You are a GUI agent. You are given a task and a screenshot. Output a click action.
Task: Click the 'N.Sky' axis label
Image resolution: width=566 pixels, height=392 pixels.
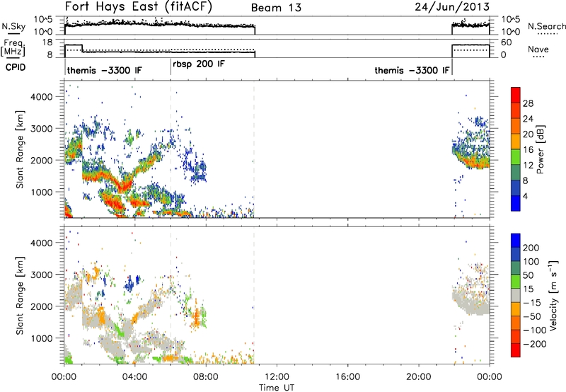13,26
